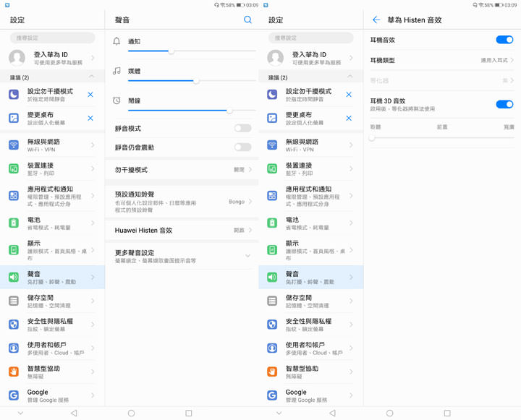This screenshot has height=420, width=521.
Task: Tap right nav bar recents square
Action: coord(447,413)
